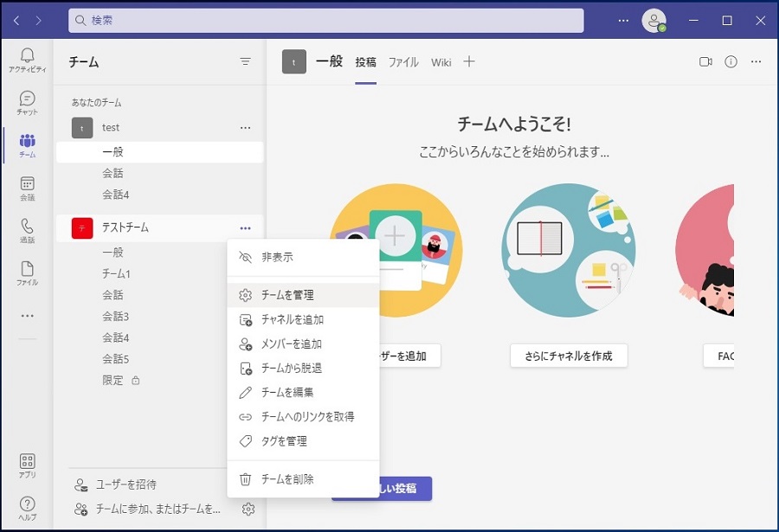The height and width of the screenshot is (532, 779).
Task: Select 非表示 to hide the team
Action: [277, 257]
